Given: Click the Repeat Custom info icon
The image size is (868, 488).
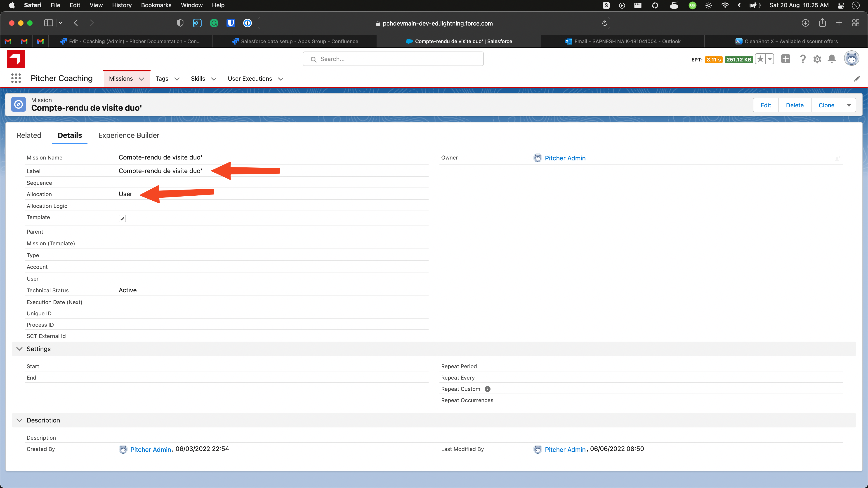Looking at the screenshot, I should point(487,389).
